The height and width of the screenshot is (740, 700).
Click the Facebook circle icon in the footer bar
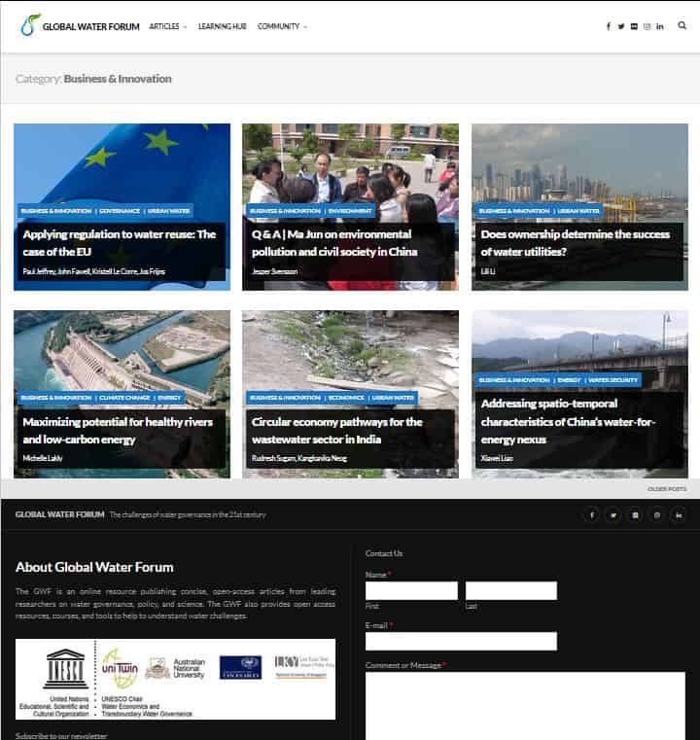(590, 515)
